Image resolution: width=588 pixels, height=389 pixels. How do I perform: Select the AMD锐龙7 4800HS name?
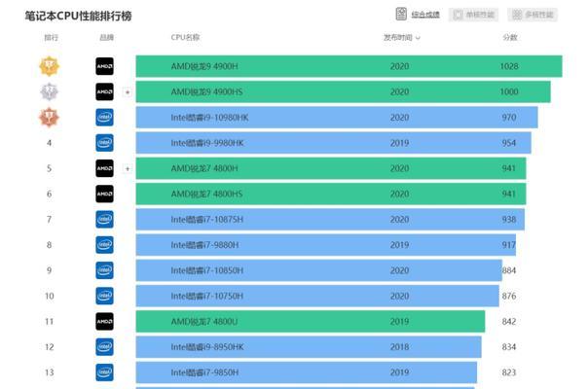click(206, 194)
